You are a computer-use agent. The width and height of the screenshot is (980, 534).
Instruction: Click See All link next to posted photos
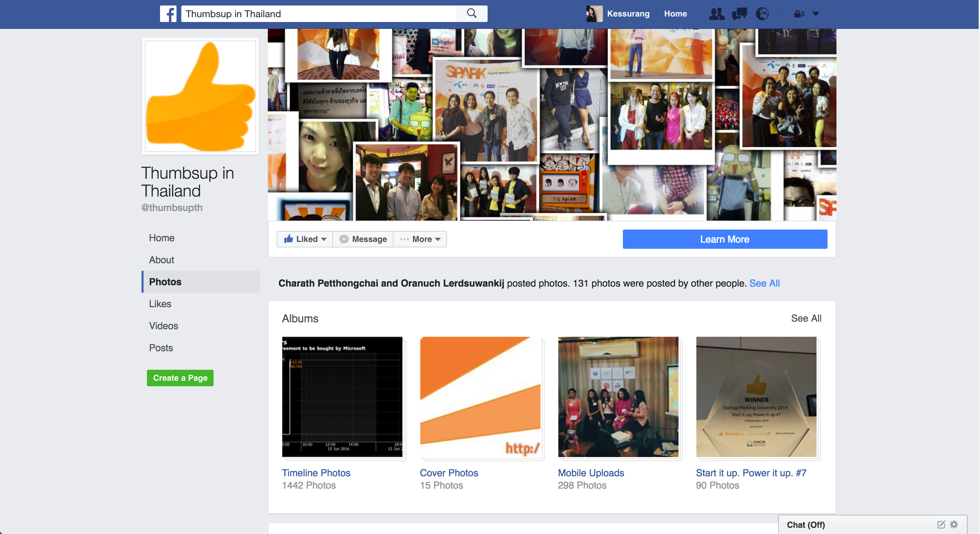pyautogui.click(x=764, y=283)
